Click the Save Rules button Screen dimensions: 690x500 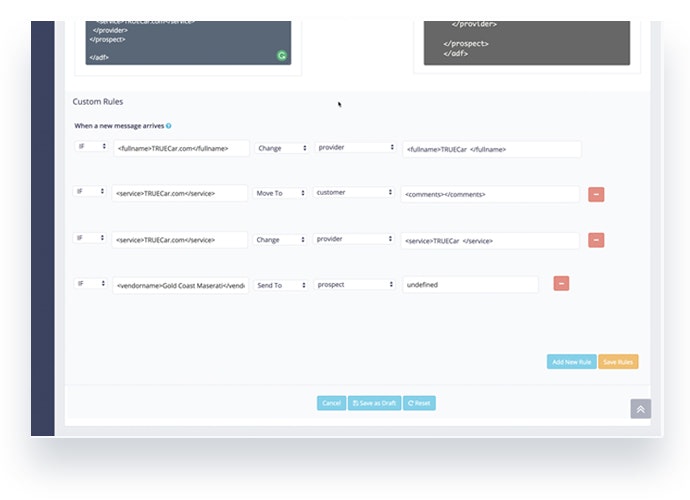click(x=618, y=362)
